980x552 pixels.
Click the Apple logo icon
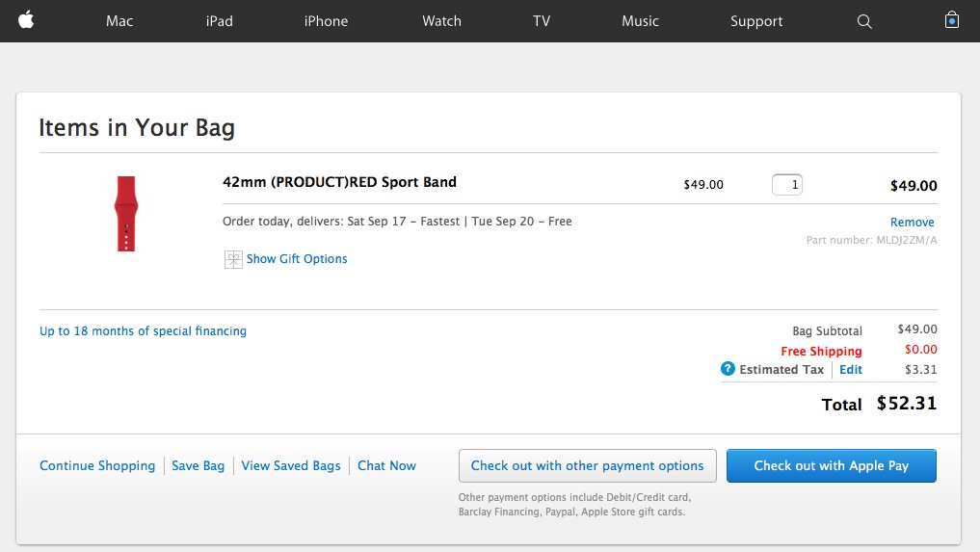(x=26, y=20)
